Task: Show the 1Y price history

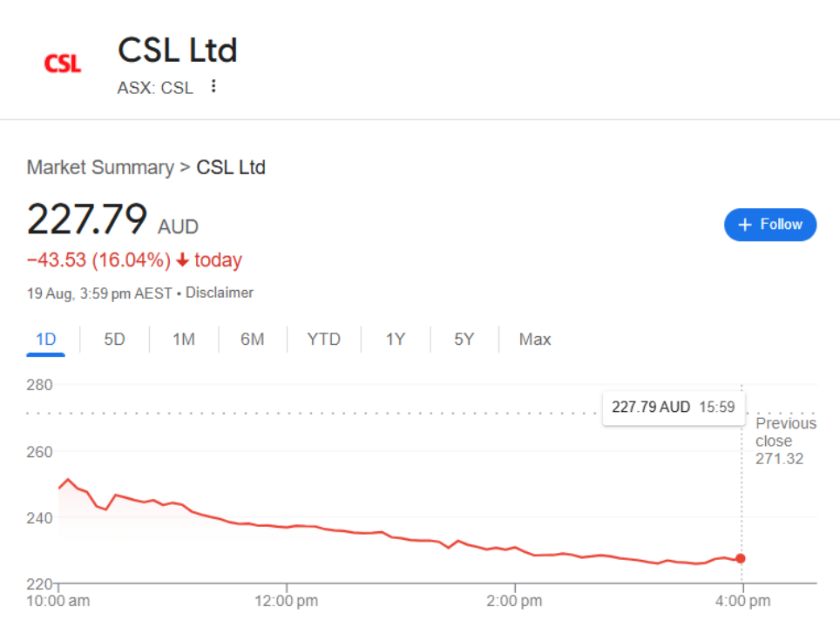Action: 396,339
